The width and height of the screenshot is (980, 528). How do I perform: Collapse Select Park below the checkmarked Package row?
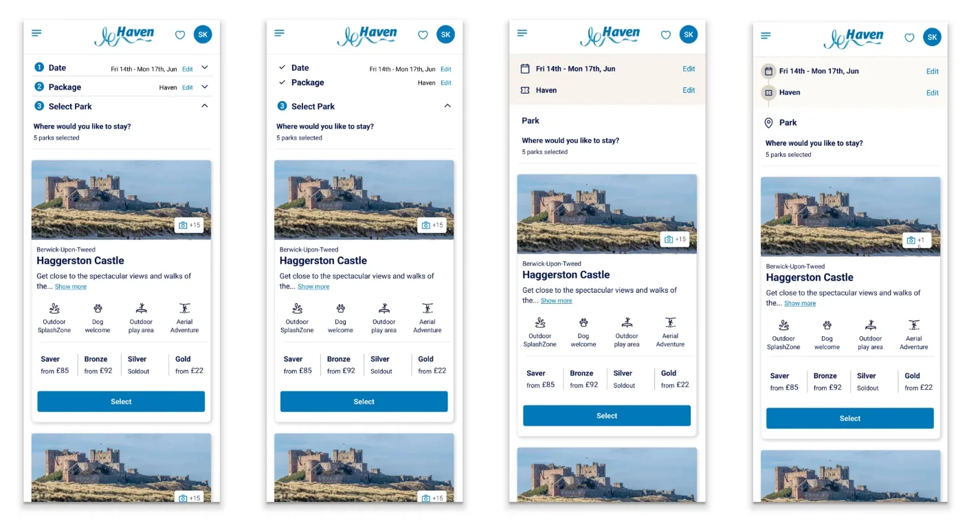point(447,106)
